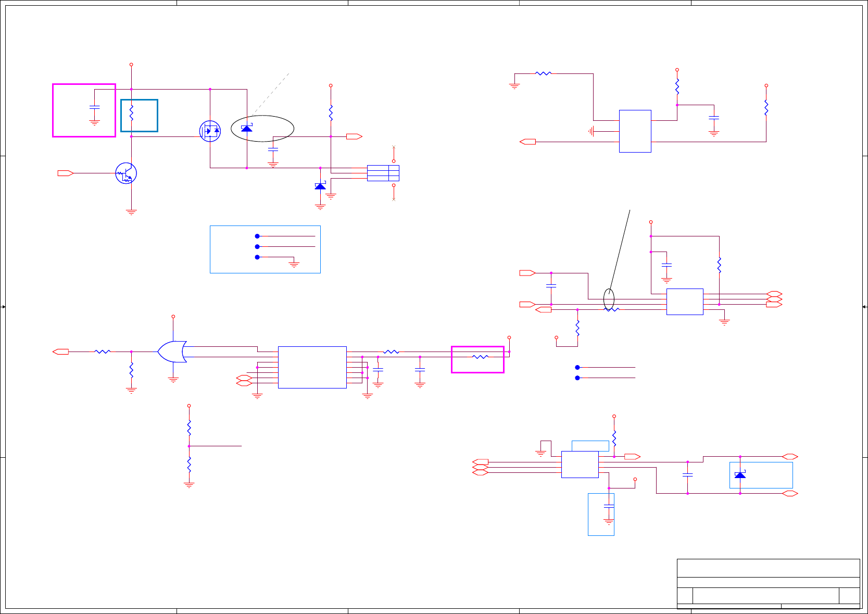Select the capacitor in the tall thin blue box
The height and width of the screenshot is (614, 868).
pyautogui.click(x=609, y=506)
